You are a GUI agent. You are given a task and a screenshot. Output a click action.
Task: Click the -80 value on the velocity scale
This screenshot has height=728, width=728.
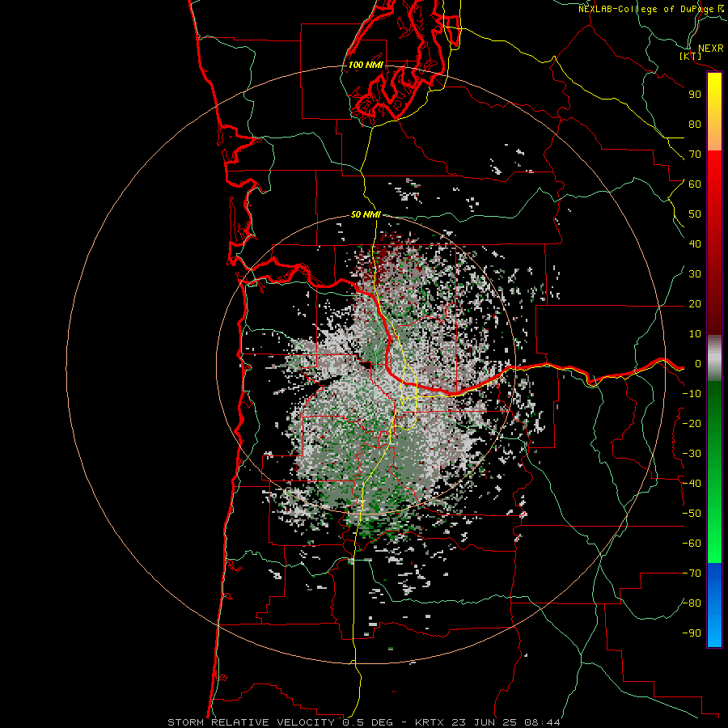pyautogui.click(x=692, y=603)
